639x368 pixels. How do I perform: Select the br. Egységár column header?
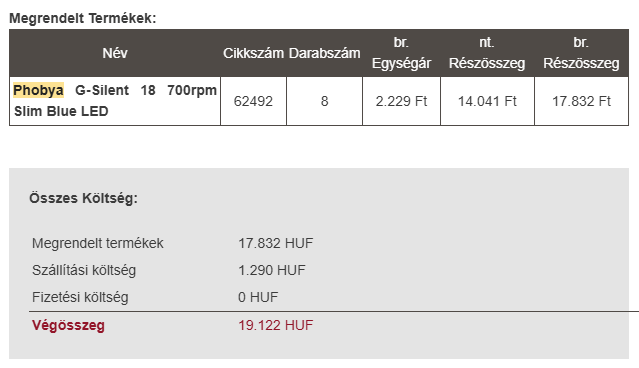pyautogui.click(x=401, y=53)
